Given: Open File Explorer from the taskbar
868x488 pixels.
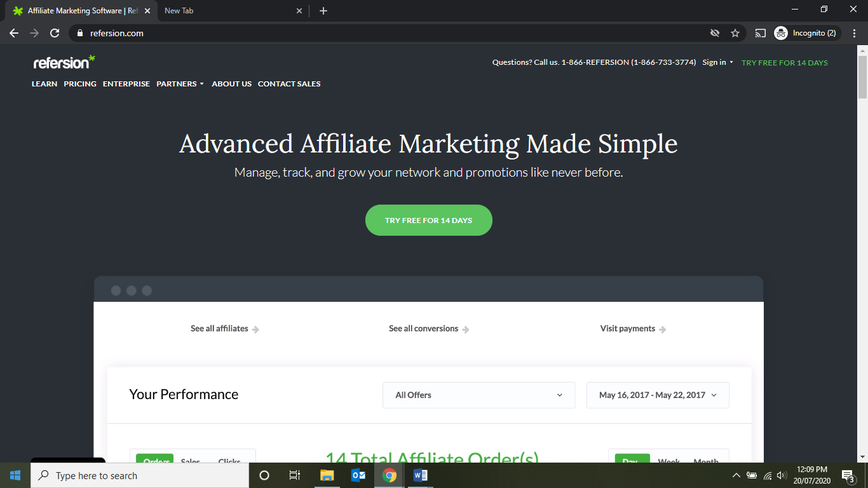Looking at the screenshot, I should 327,475.
